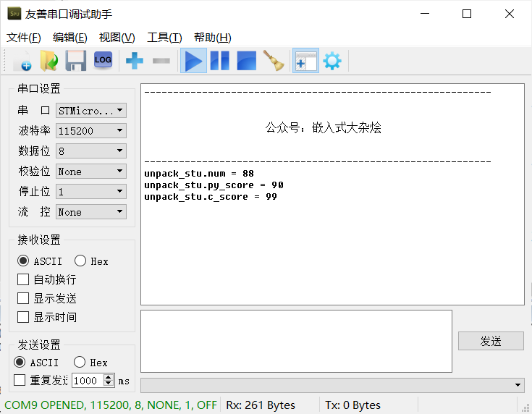This screenshot has height=414, width=532.
Task: Click the 发送 send button
Action: click(x=491, y=341)
